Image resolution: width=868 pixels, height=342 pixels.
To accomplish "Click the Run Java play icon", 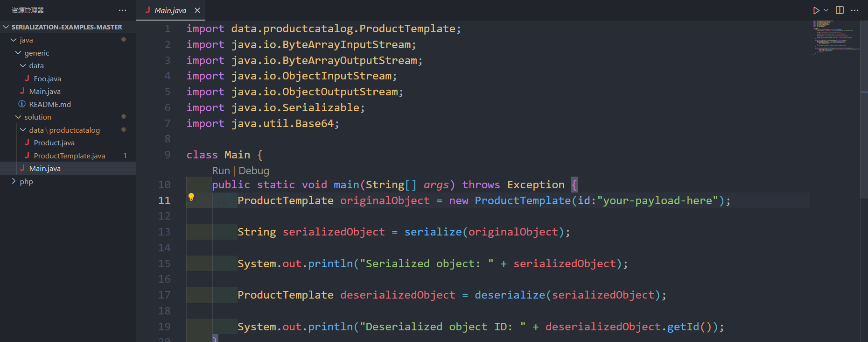I will click(816, 10).
